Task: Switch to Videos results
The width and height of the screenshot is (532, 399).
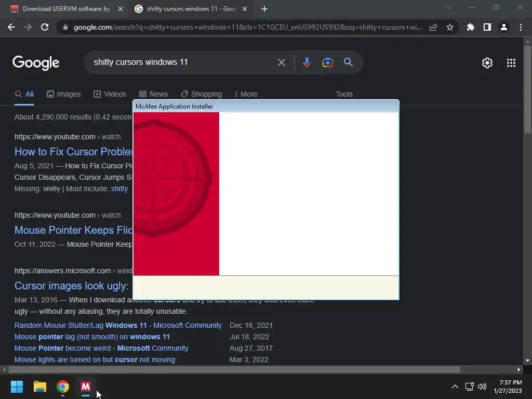Action: click(110, 94)
